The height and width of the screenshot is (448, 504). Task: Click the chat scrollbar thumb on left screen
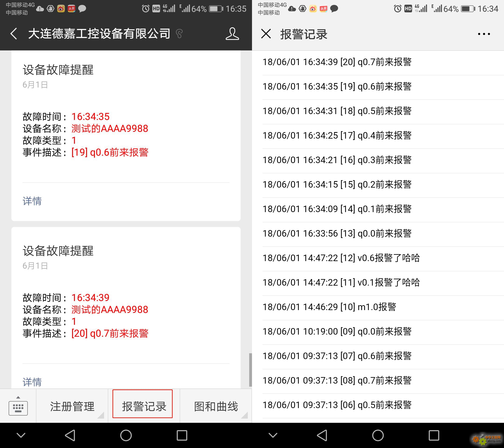(250, 370)
